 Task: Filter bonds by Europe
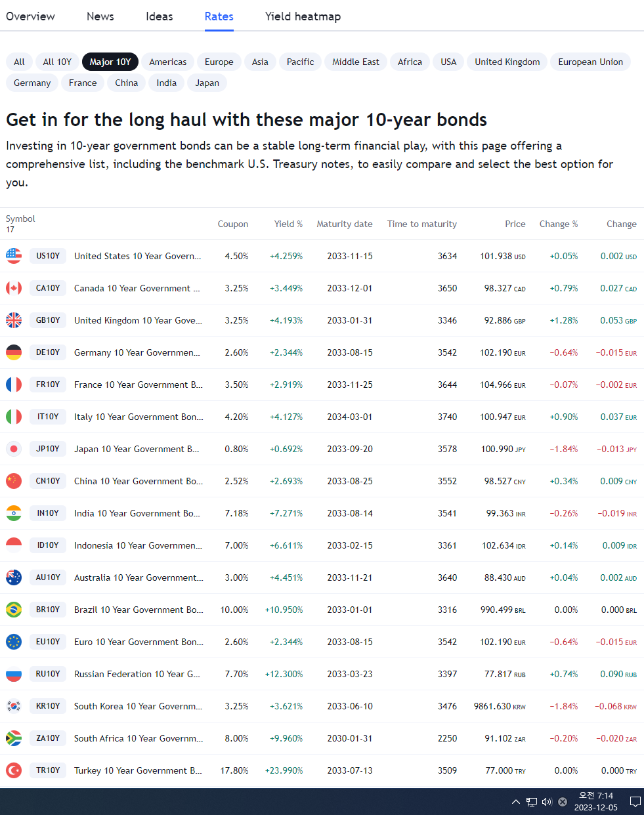click(x=219, y=62)
